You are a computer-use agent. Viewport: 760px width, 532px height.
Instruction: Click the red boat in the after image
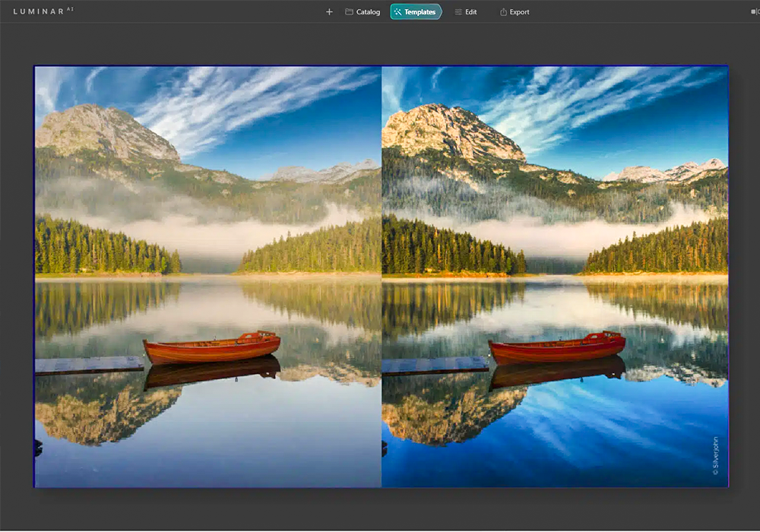click(557, 349)
